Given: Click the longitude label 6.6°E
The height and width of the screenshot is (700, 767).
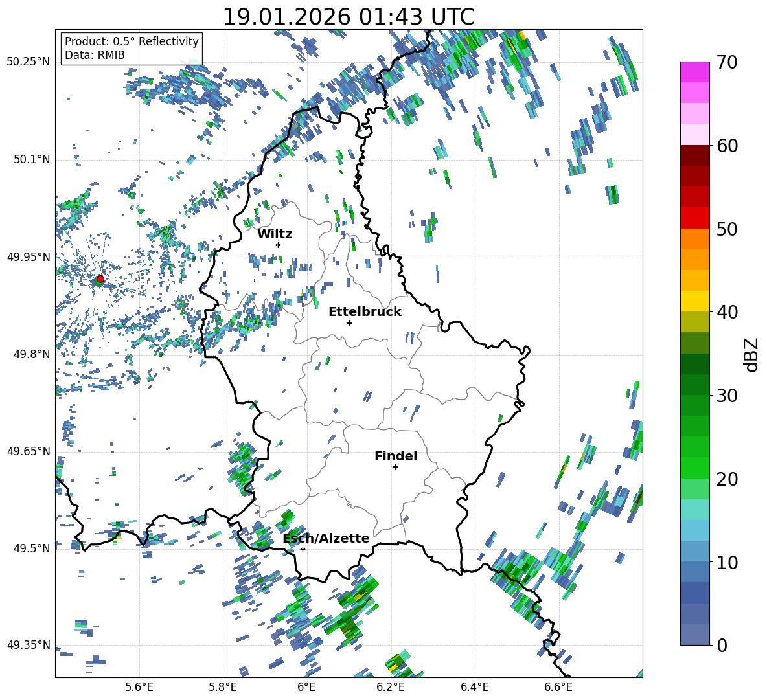Looking at the screenshot, I should point(558,688).
